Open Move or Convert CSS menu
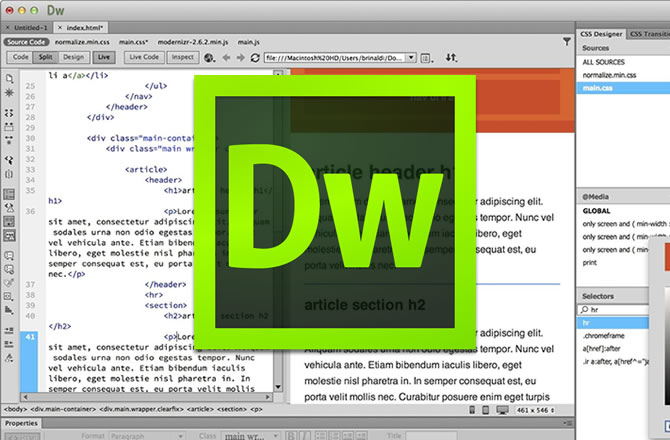Viewport: 670px width, 440px height. pos(9,310)
